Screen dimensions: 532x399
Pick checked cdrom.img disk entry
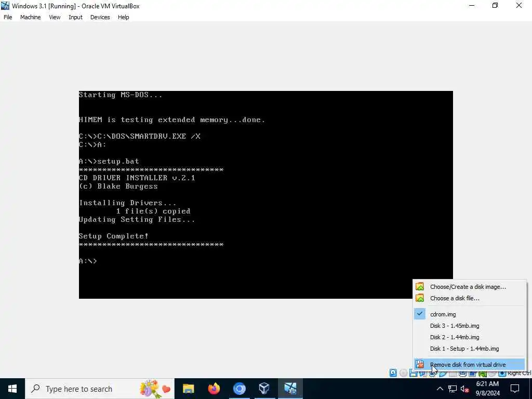470,314
